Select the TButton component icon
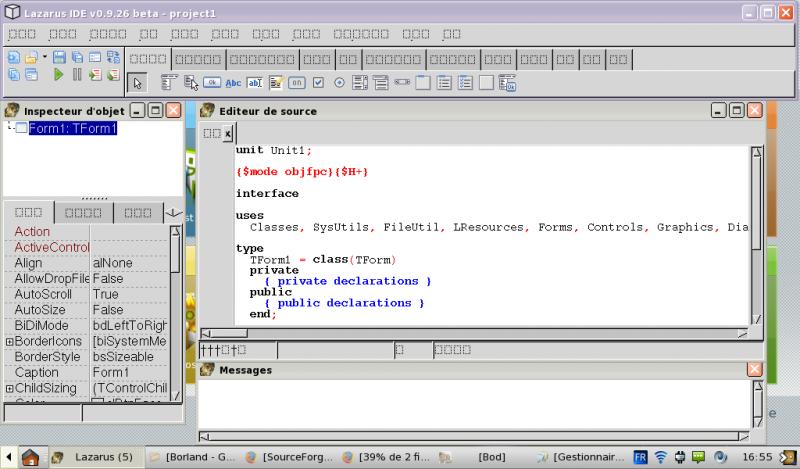Screen dimensions: 800x469 [211, 83]
